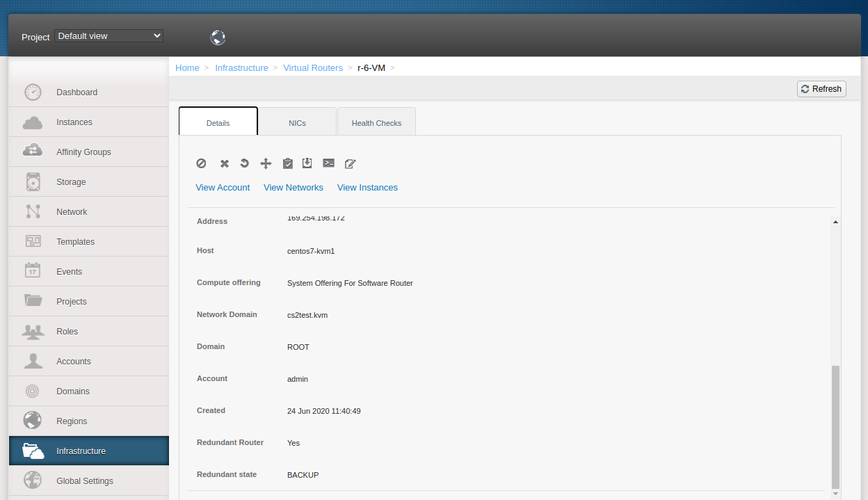
Task: Click the details panel scrollbar thumb
Action: (836, 426)
